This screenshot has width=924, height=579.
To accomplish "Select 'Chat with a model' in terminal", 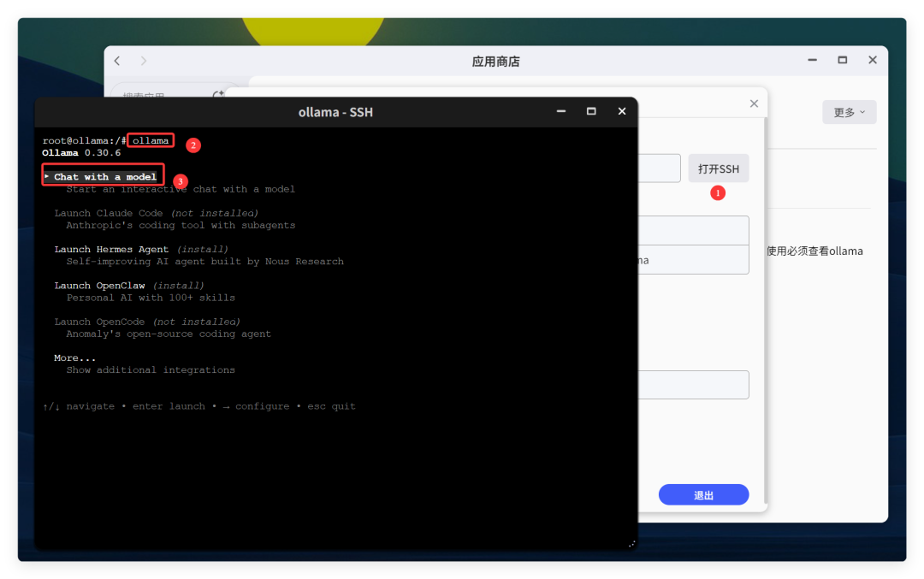I will pyautogui.click(x=105, y=177).
